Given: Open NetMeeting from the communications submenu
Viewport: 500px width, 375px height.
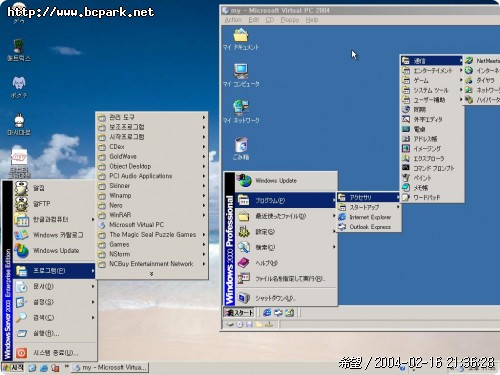Looking at the screenshot, I should [482, 61].
